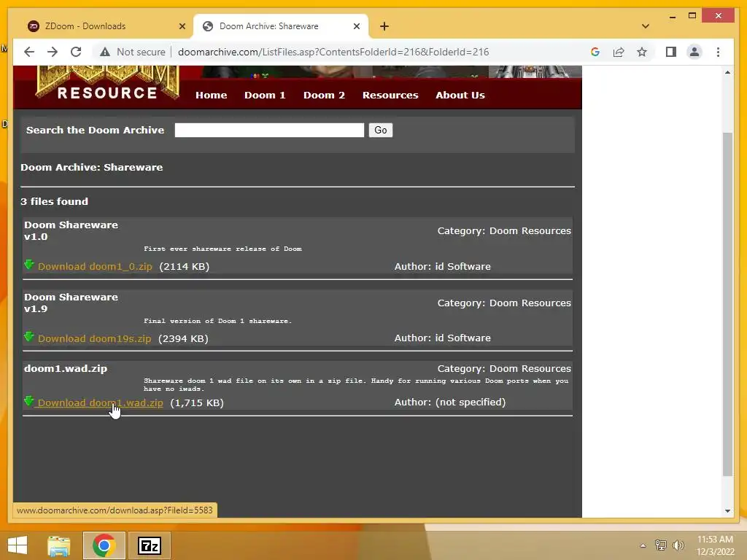Click the page scrollbar thumb
This screenshot has height=560, width=747.
727,304
